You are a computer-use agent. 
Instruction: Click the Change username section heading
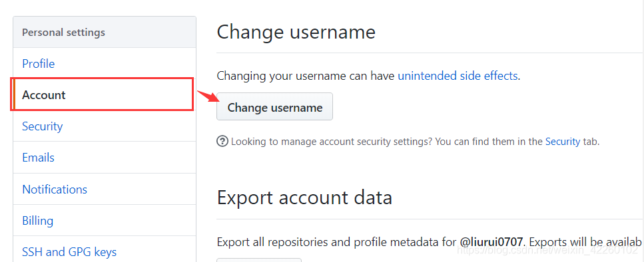296,32
